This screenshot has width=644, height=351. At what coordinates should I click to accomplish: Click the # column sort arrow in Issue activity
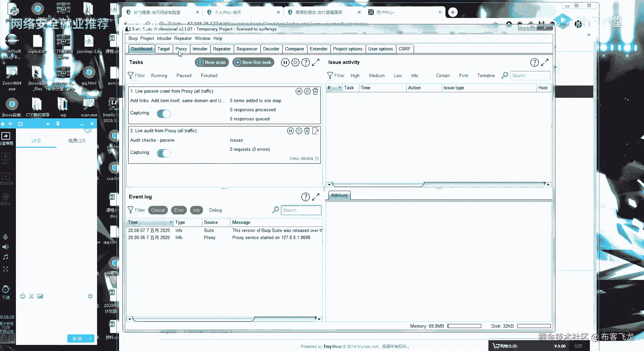pyautogui.click(x=340, y=88)
